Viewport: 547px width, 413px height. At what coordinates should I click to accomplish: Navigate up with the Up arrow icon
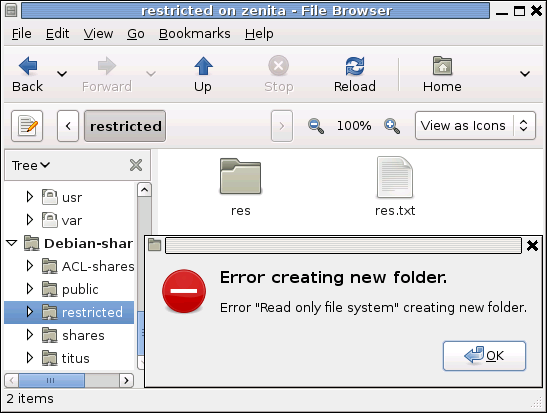pos(203,66)
